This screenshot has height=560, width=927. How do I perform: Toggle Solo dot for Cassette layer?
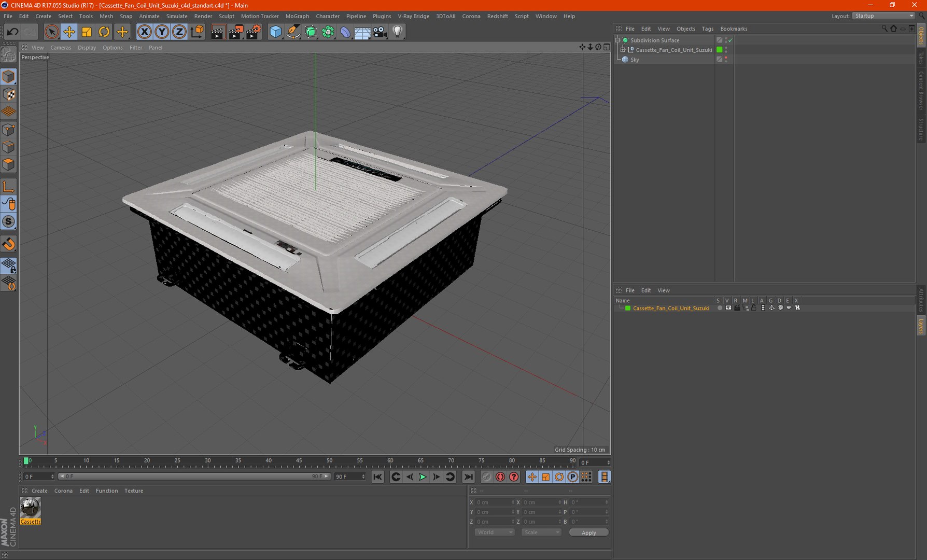click(720, 308)
